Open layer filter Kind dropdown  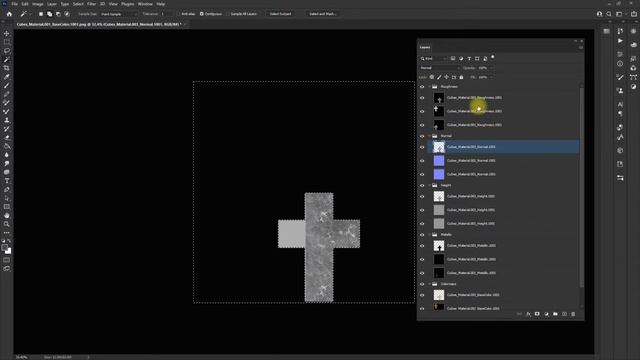tap(433, 58)
